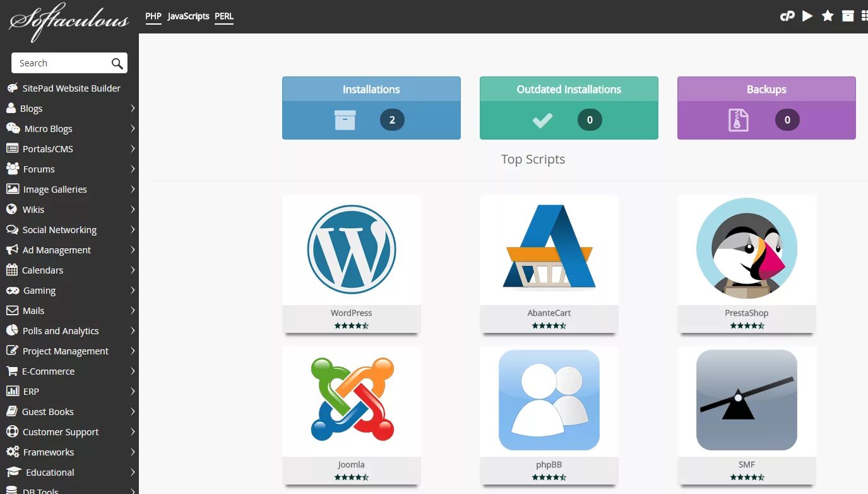
Task: Click the PrestaShop script name
Action: click(x=747, y=313)
